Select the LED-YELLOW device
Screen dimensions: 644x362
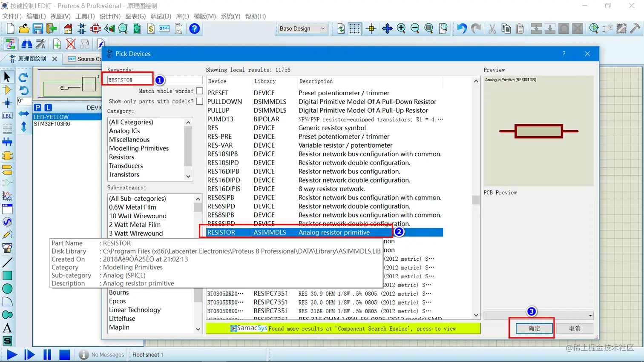point(67,117)
